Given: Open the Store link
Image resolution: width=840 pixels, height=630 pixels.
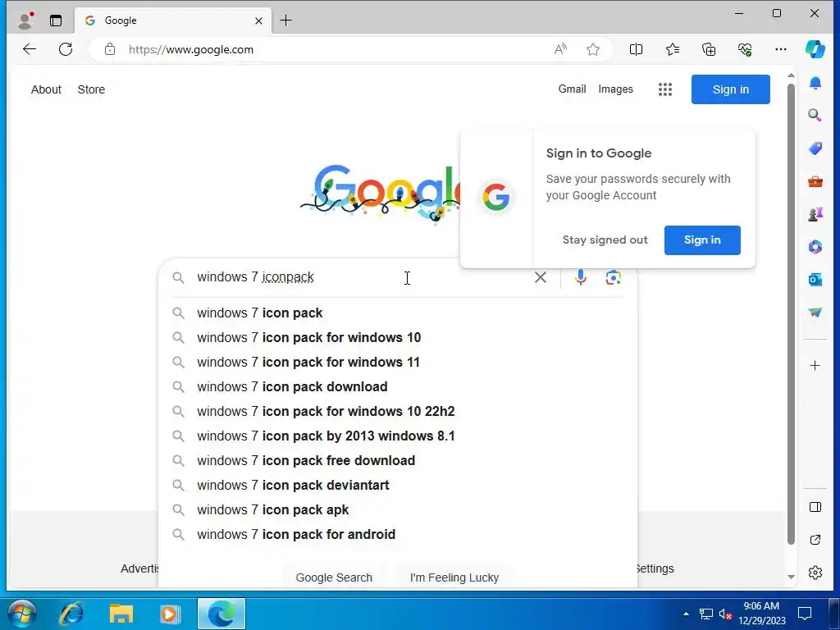Looking at the screenshot, I should (91, 89).
